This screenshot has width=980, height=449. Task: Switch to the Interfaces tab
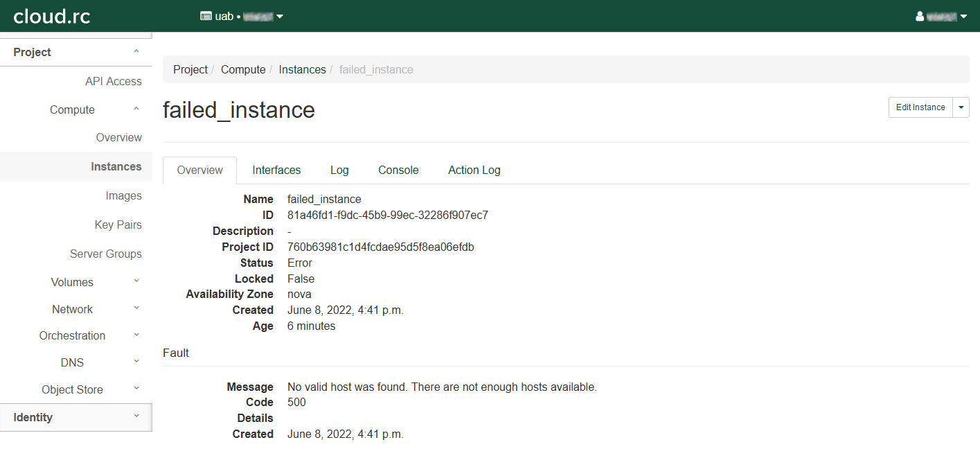click(276, 170)
